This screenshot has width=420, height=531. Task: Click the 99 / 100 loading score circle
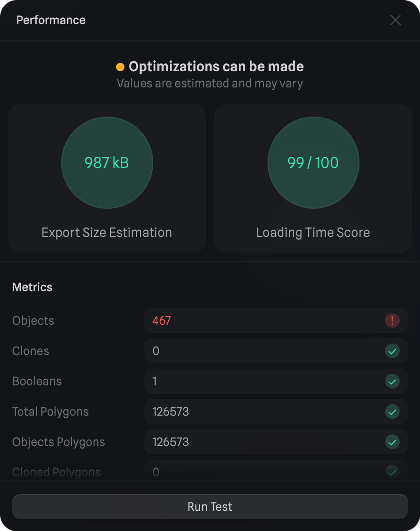point(313,163)
